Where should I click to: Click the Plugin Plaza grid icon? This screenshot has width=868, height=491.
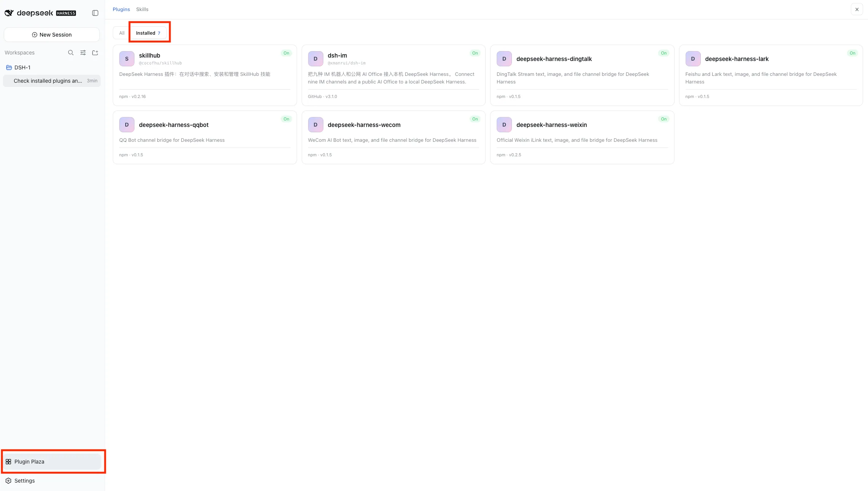8,462
